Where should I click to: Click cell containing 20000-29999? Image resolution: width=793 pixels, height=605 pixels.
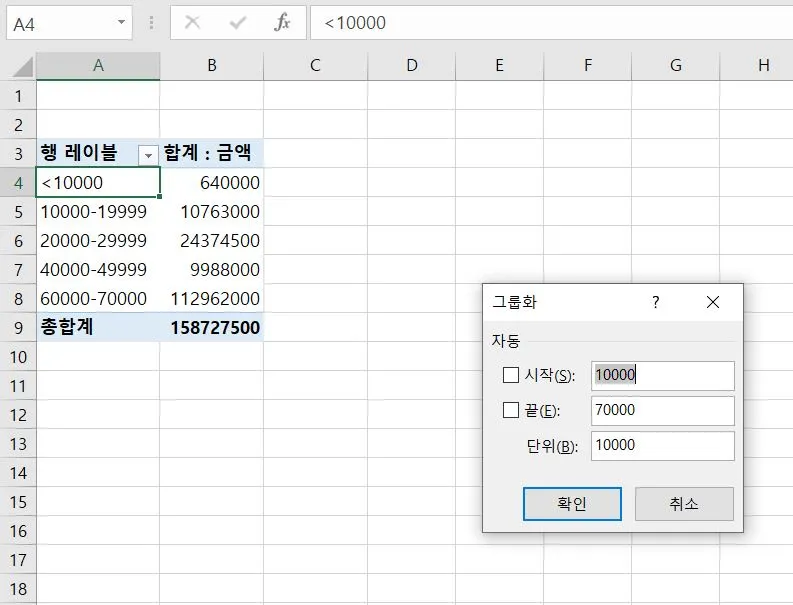click(x=98, y=240)
